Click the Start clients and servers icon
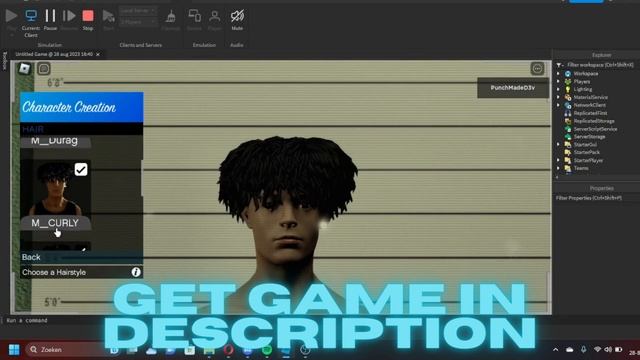Image resolution: width=640 pixels, height=360 pixels. click(108, 16)
